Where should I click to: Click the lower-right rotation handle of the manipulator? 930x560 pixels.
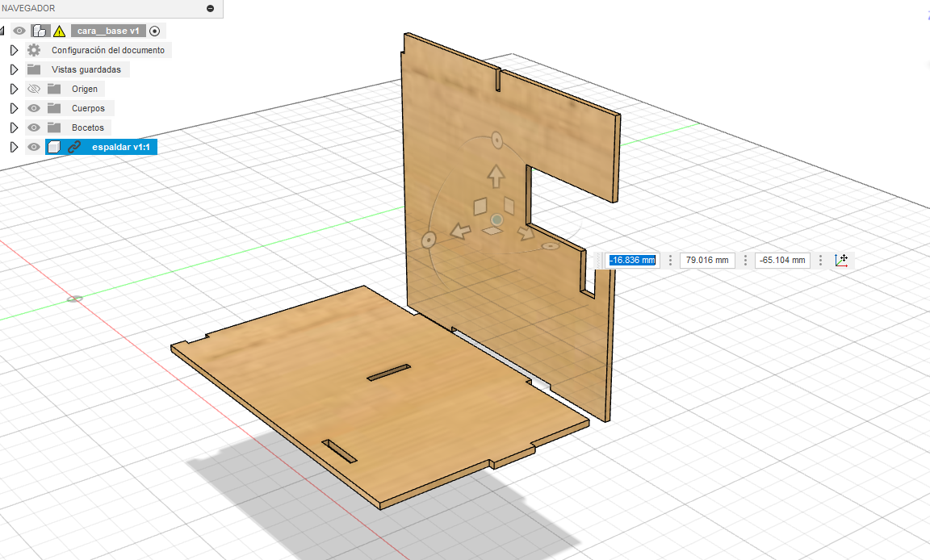tap(551, 246)
